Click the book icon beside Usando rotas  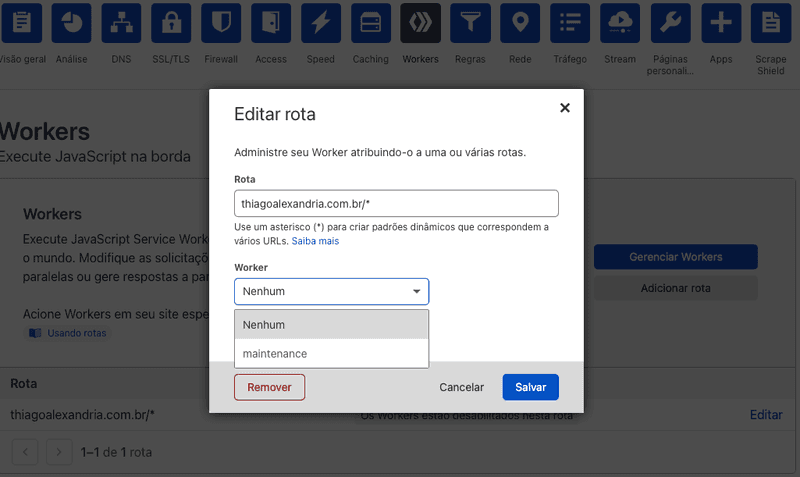pos(35,333)
